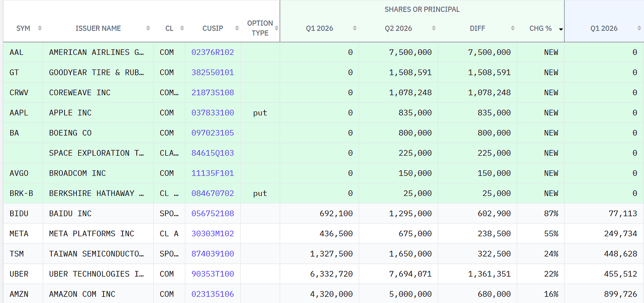The width and height of the screenshot is (644, 303).
Task: Open Meta CUSIP 30303M102
Action: [213, 234]
